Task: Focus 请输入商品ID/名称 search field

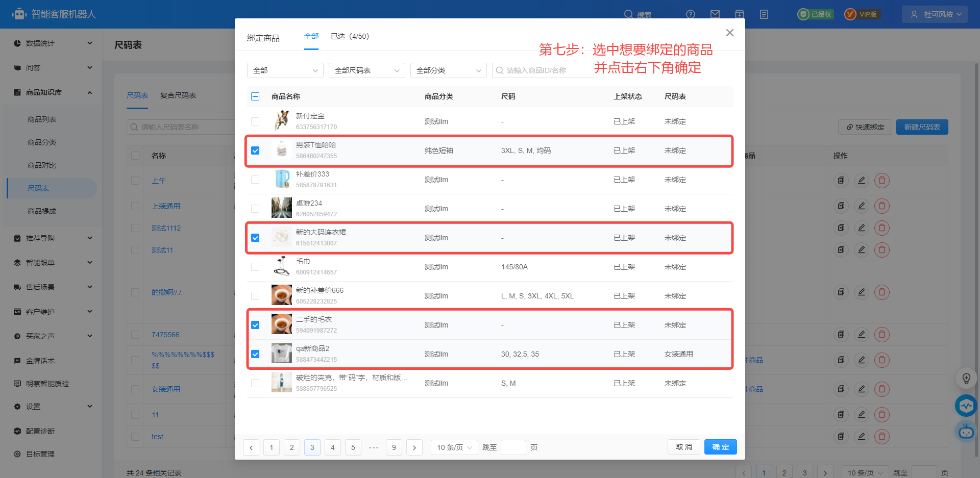Action: pos(543,70)
